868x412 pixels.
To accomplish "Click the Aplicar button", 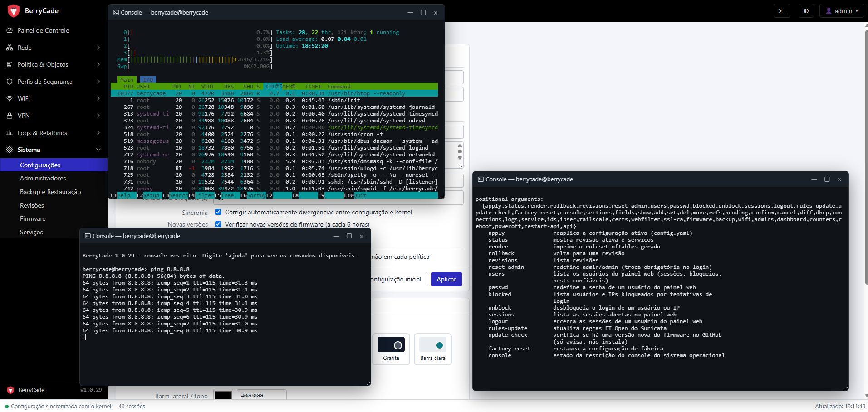I will click(x=446, y=279).
